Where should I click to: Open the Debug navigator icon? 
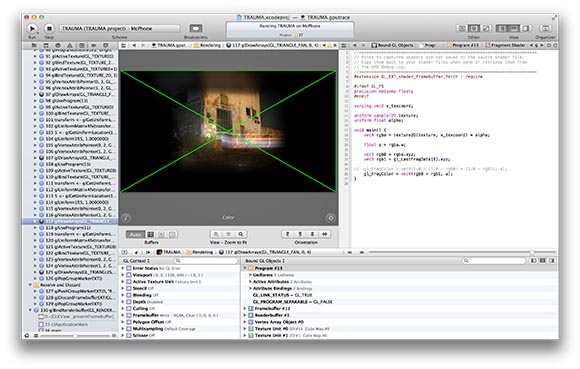click(x=81, y=45)
